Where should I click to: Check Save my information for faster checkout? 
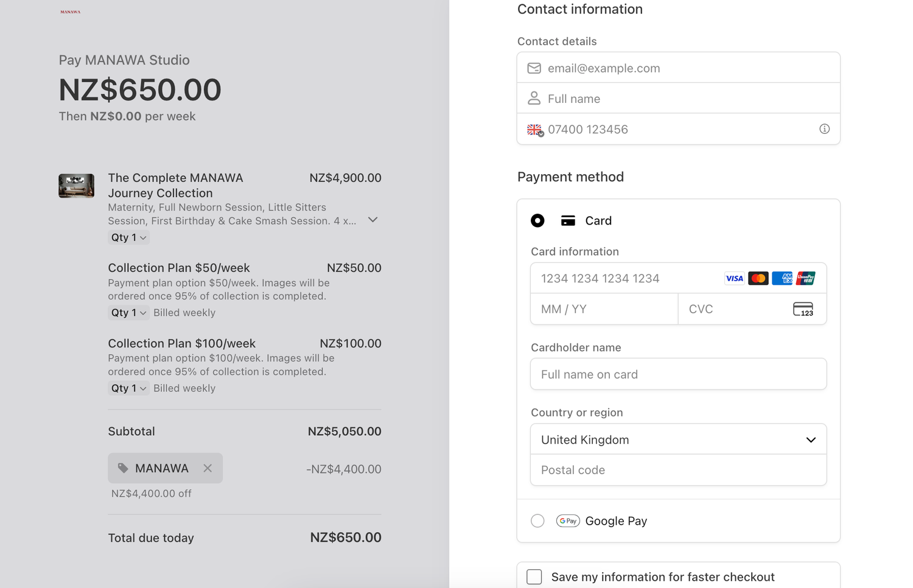[x=534, y=577]
